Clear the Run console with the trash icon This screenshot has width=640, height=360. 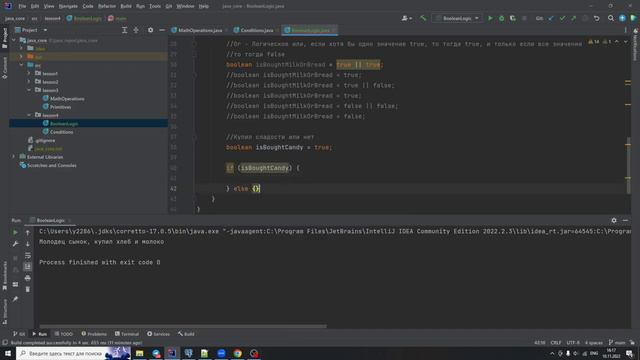pos(27,289)
